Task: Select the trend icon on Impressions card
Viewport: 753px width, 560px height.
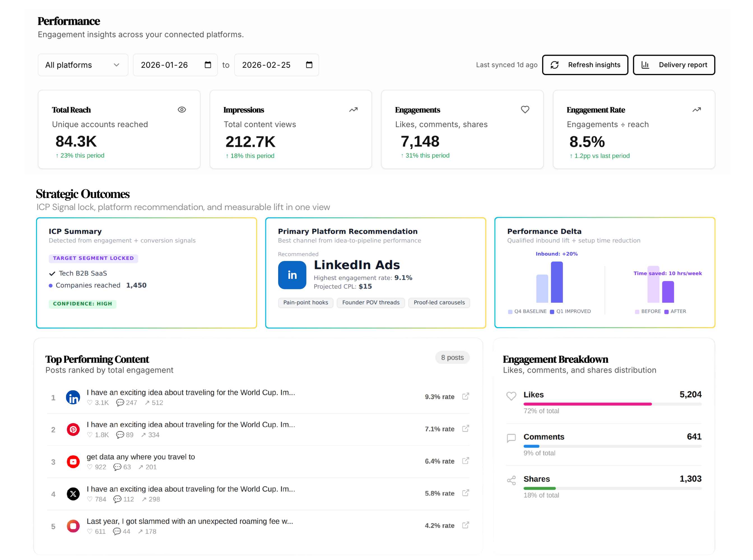Action: point(353,110)
